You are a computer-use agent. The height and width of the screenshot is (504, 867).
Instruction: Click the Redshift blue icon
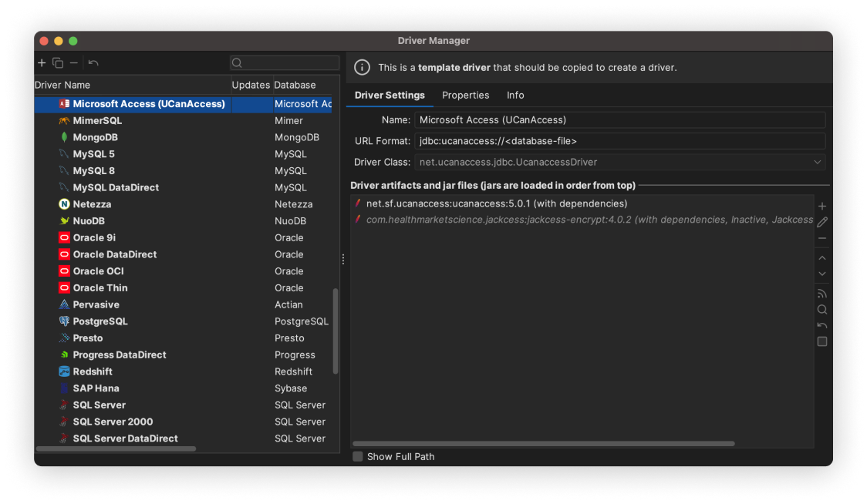(64, 371)
